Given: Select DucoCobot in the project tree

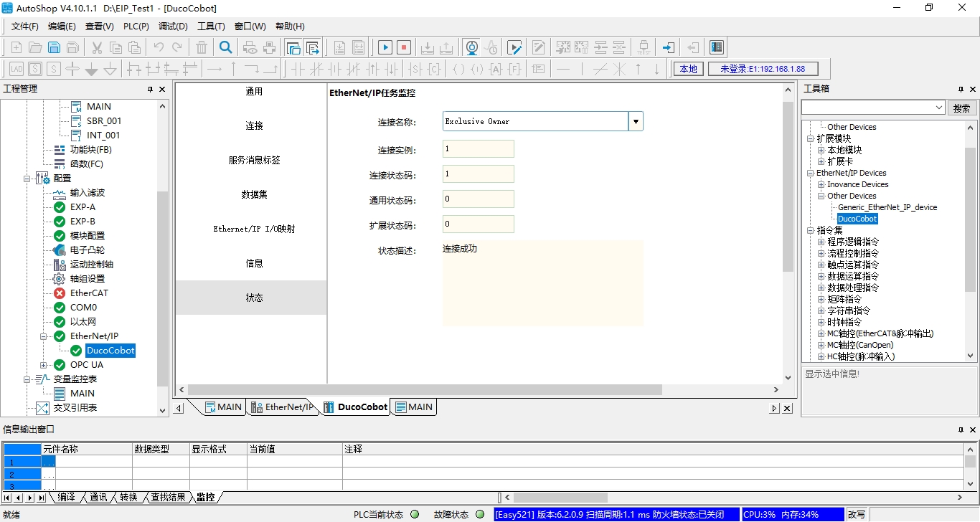Looking at the screenshot, I should 110,351.
